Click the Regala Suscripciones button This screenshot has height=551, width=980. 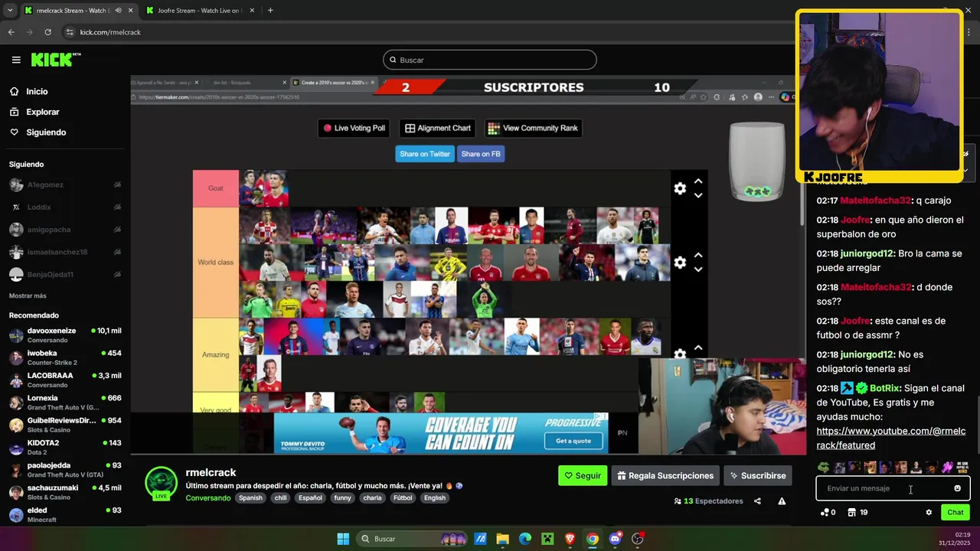click(x=665, y=475)
